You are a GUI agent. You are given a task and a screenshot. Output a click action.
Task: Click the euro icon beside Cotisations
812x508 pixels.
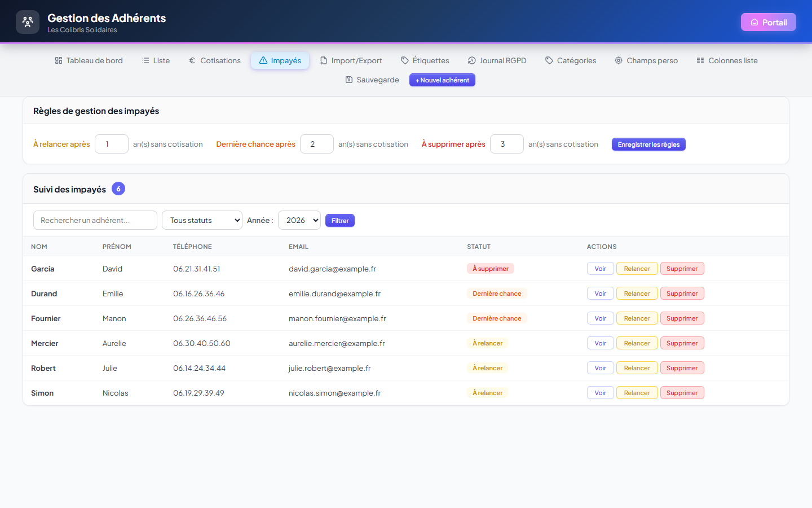(x=192, y=60)
